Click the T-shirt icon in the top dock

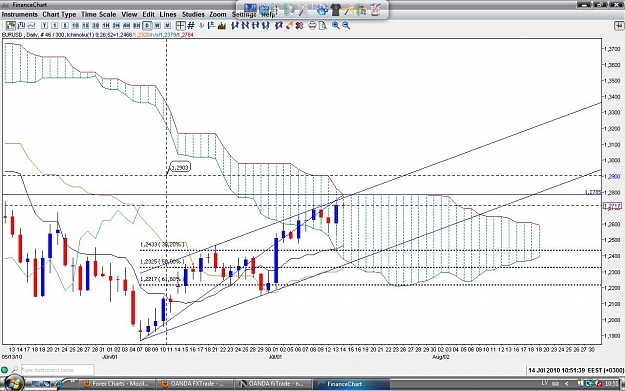coord(336,9)
